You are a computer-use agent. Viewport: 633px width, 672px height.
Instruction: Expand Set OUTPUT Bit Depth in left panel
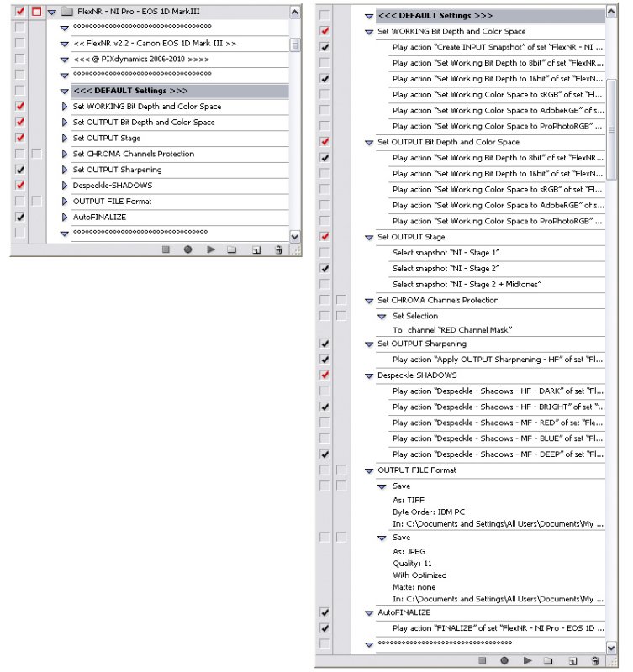(65, 122)
